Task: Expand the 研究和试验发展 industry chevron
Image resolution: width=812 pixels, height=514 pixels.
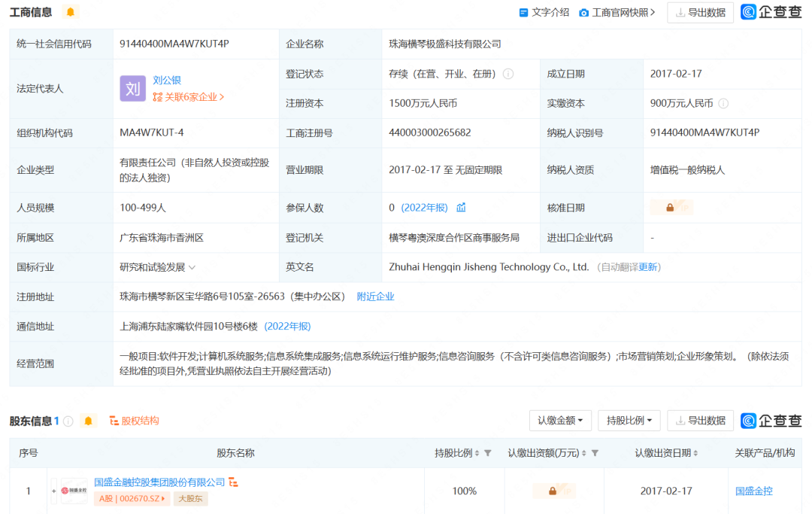Action: (x=192, y=267)
